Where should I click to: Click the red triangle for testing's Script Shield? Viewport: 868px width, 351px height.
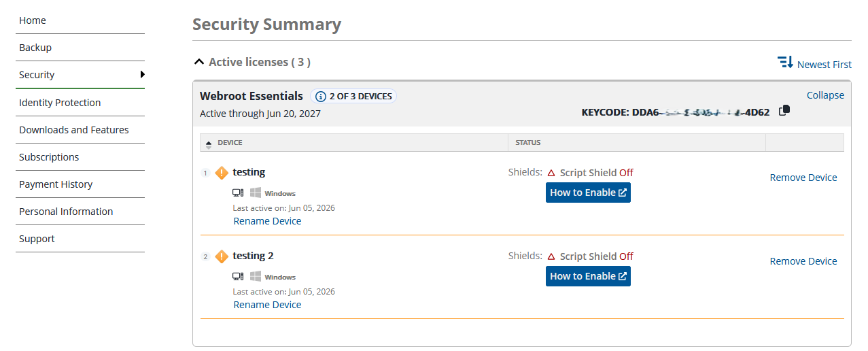[x=551, y=173]
